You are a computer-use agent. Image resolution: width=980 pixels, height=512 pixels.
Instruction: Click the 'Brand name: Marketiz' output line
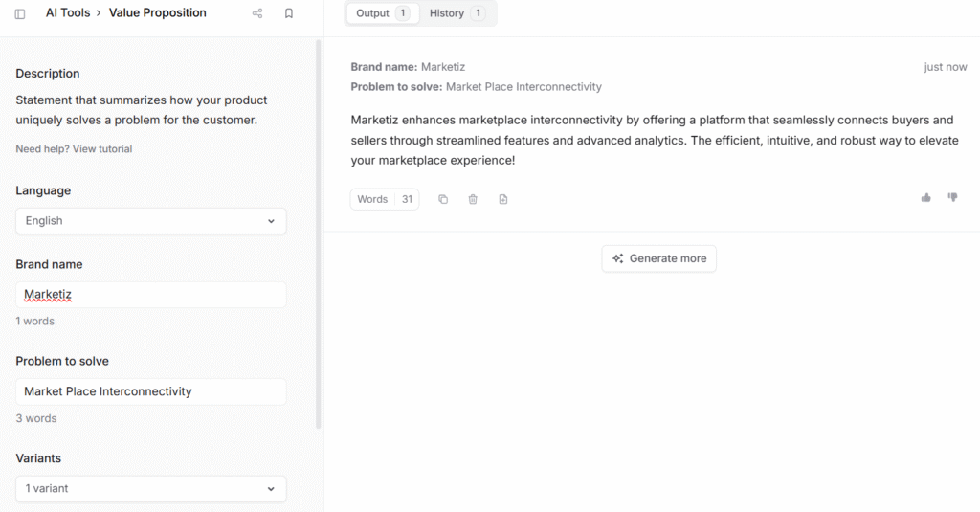[x=408, y=67]
